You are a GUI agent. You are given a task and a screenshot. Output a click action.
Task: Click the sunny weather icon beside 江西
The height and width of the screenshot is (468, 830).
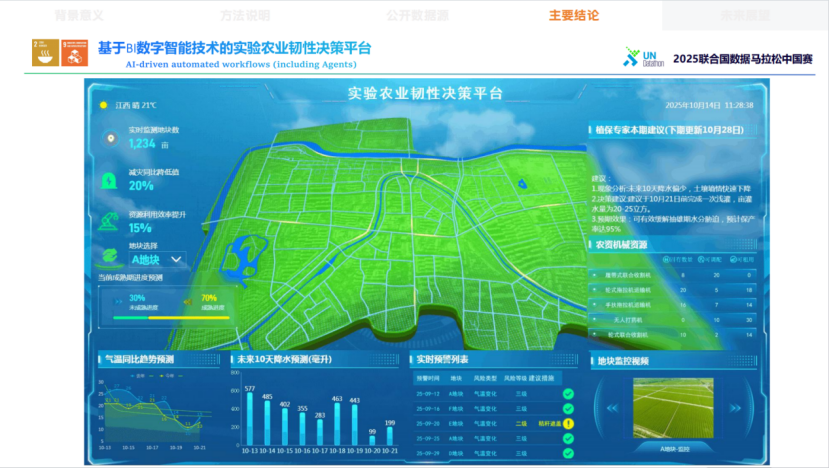pos(102,104)
